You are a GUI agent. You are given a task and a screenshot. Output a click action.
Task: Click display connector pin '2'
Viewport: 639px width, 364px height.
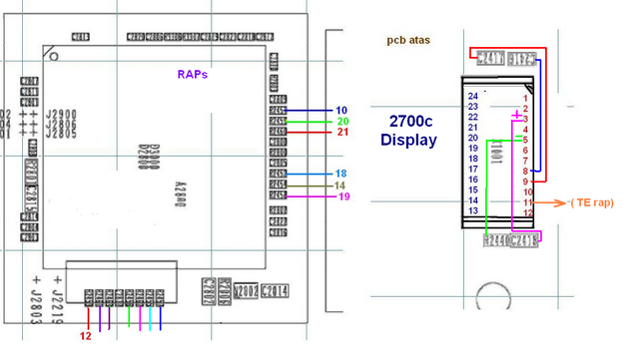pos(525,109)
